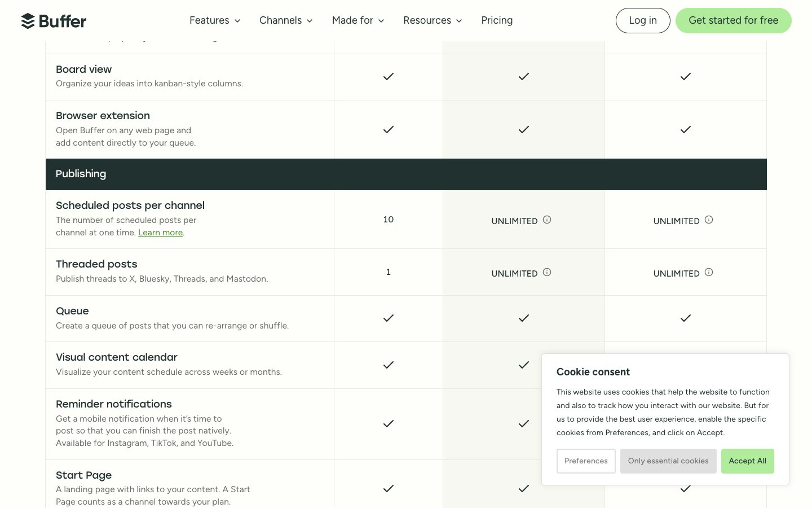Click info icon beside middle-column Scheduled posts UNLIMITED

547,220
